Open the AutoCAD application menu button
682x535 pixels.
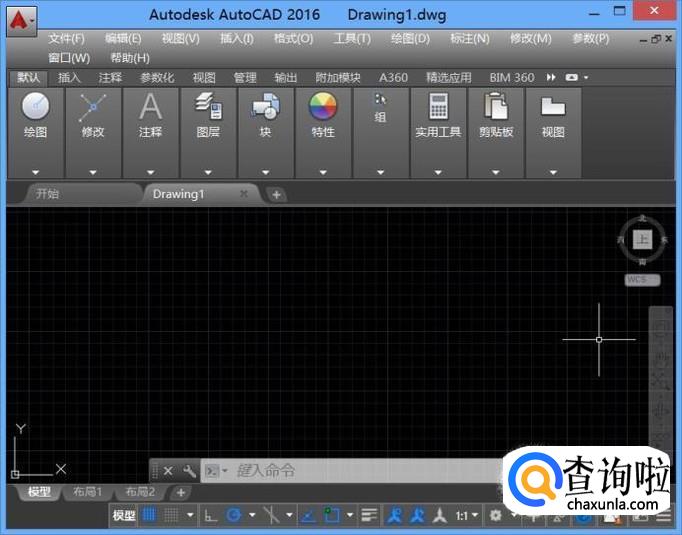tap(22, 18)
